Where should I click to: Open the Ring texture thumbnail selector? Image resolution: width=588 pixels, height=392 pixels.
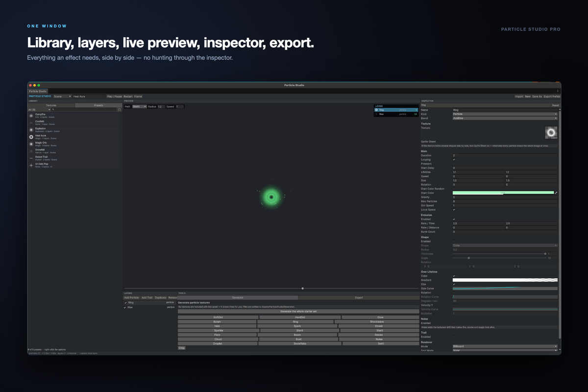pos(551,132)
